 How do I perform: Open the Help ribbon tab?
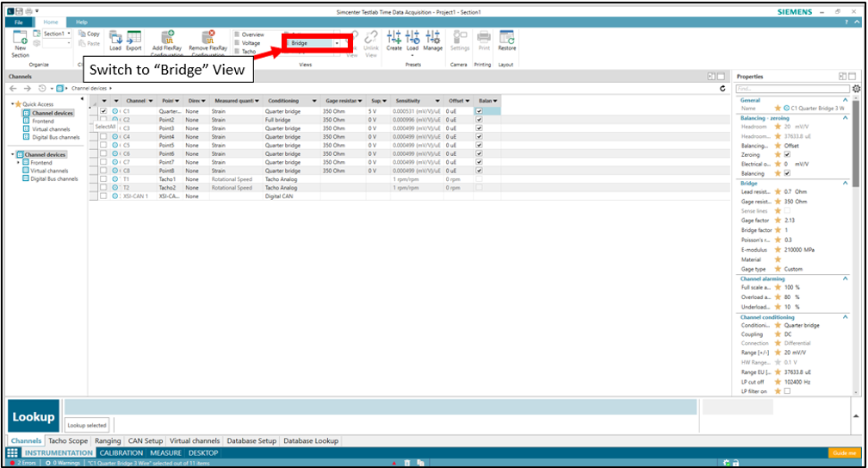(82, 22)
